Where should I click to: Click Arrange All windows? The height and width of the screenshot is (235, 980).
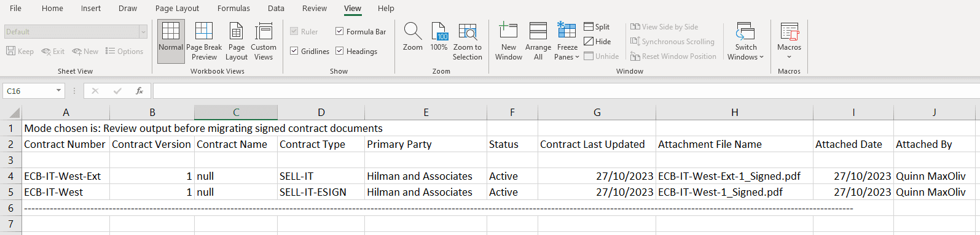538,41
